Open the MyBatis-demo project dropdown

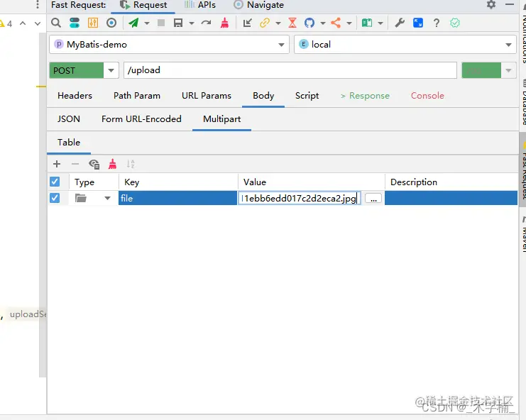coord(169,44)
